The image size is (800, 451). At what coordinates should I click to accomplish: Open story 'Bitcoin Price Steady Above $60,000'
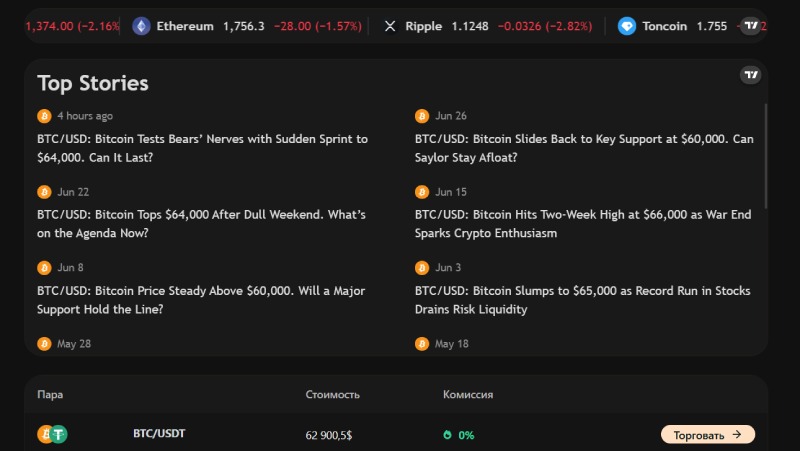(x=201, y=299)
